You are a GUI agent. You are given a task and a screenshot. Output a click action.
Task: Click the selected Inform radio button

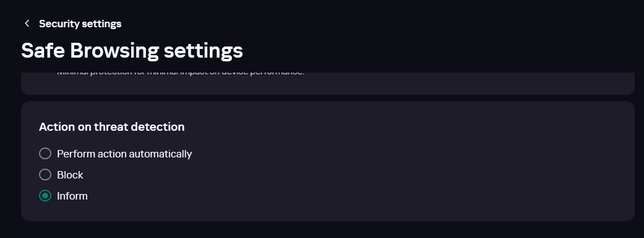(45, 196)
